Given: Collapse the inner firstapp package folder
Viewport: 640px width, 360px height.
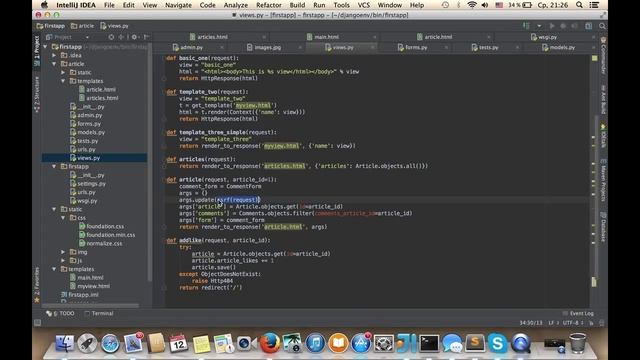Looking at the screenshot, I should click(54, 167).
